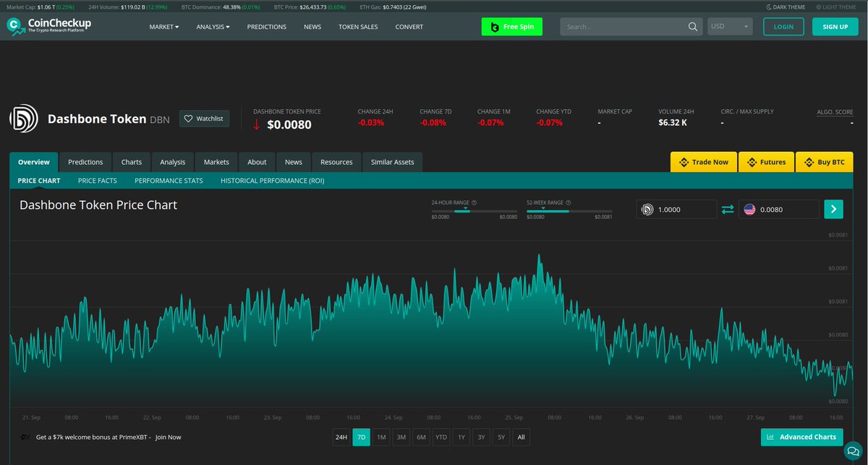Click the Join Now link
This screenshot has height=465, width=868.
pos(168,437)
